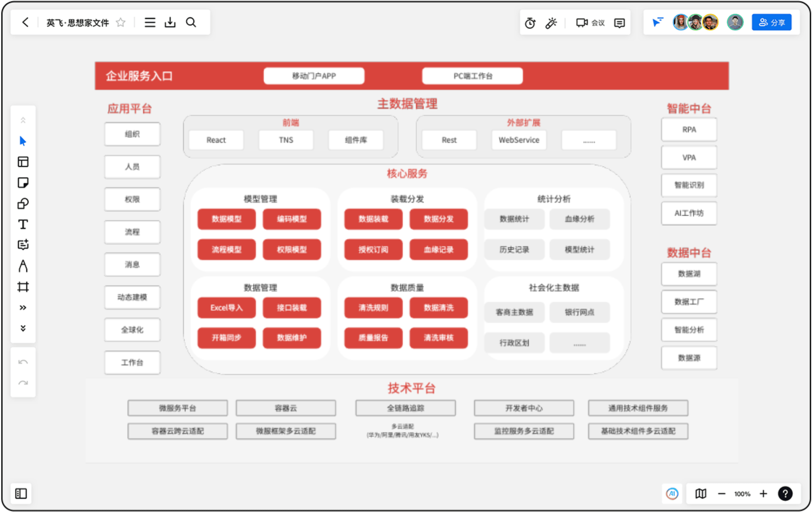This screenshot has height=515, width=812.
Task: Open the hamburger menu icon
Action: [x=150, y=22]
